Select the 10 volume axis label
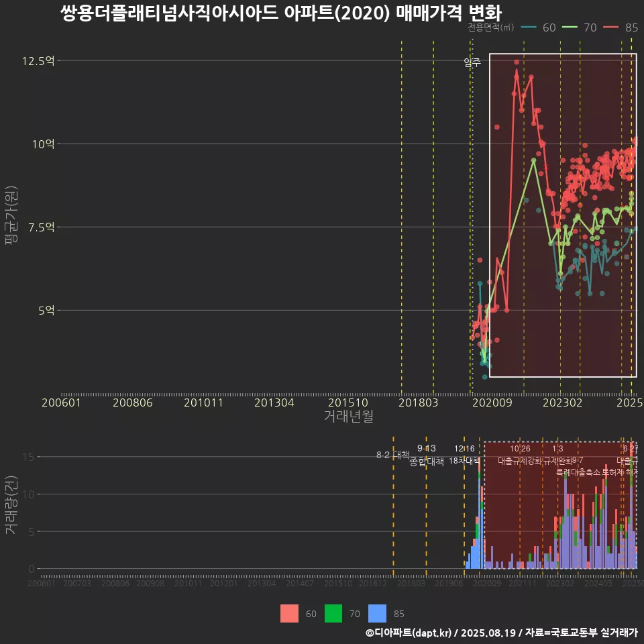 tap(28, 494)
